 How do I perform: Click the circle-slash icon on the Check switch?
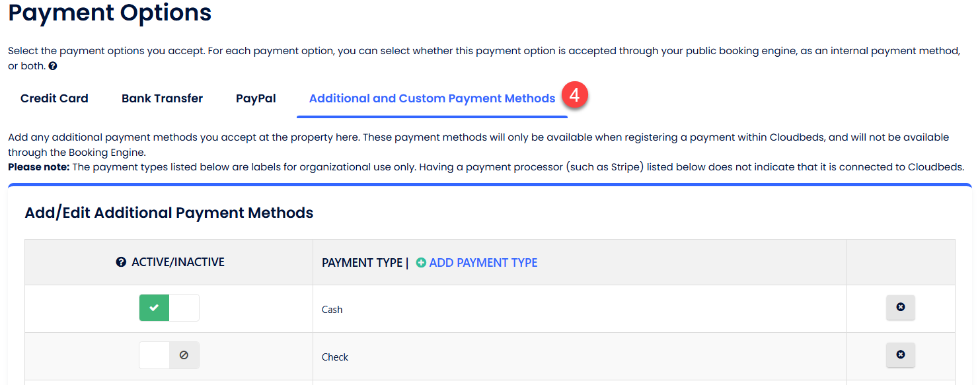[x=184, y=355]
